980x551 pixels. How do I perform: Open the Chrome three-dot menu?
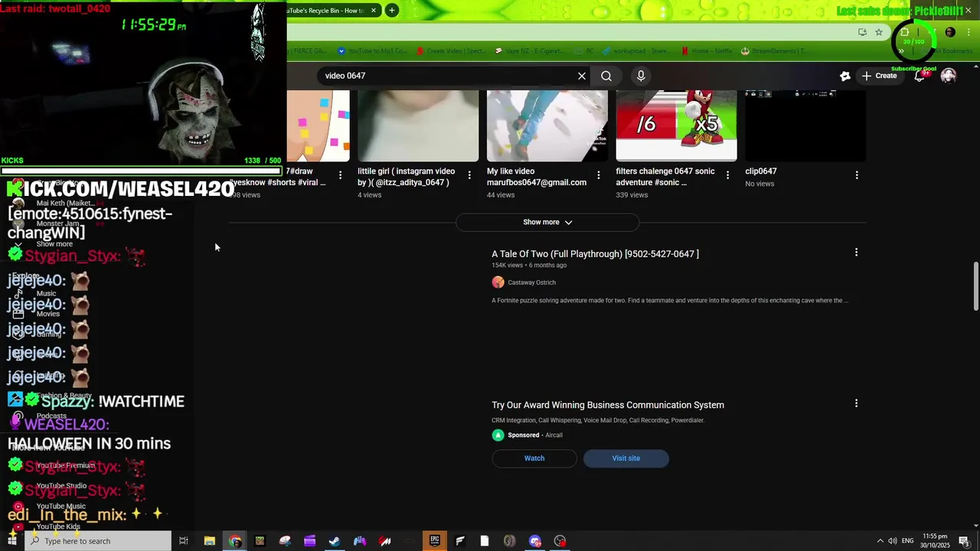coord(969,32)
